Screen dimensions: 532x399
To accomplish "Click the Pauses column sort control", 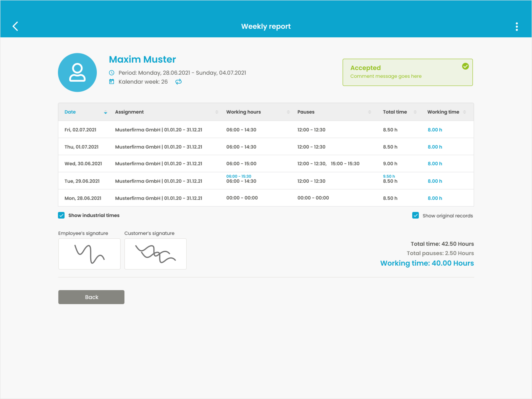I will [370, 112].
